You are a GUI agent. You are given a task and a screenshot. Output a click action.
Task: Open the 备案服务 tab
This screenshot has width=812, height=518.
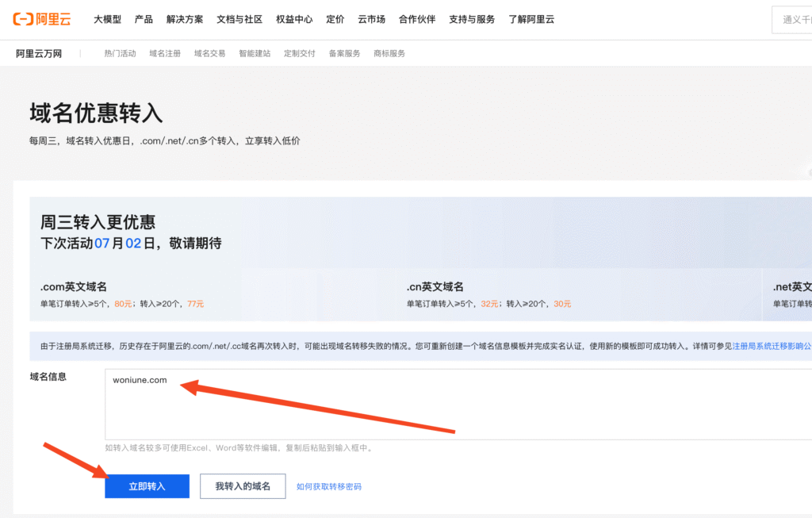click(344, 53)
